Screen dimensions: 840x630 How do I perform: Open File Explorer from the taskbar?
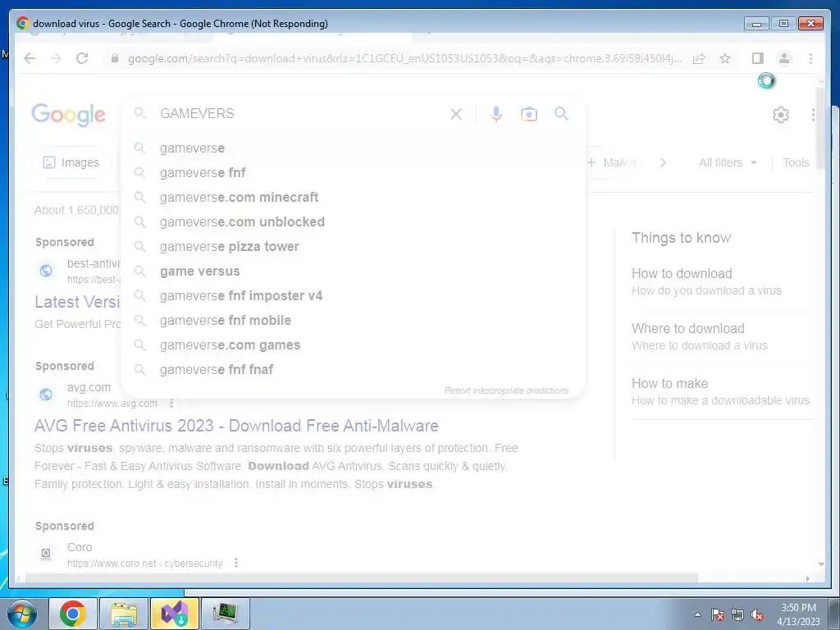tap(124, 614)
